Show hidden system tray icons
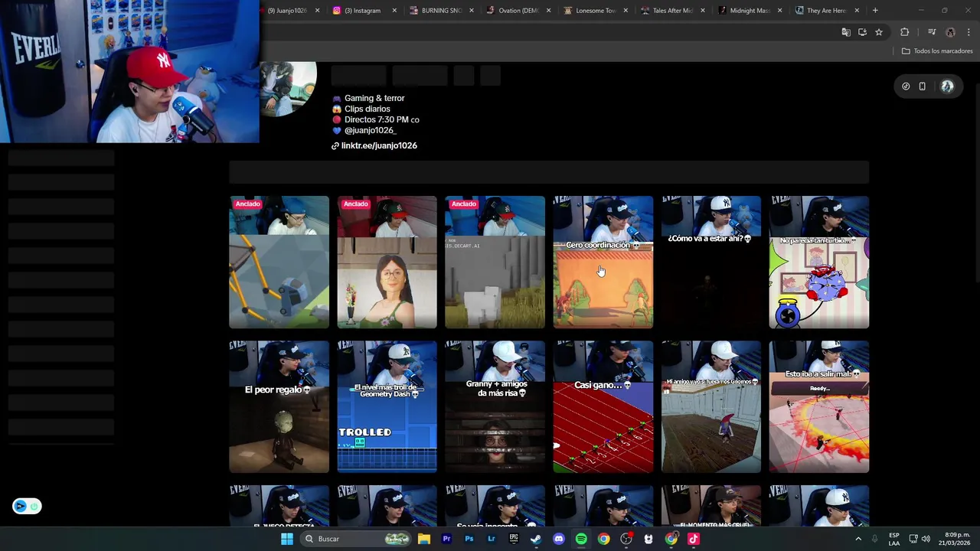The height and width of the screenshot is (551, 980). [858, 539]
